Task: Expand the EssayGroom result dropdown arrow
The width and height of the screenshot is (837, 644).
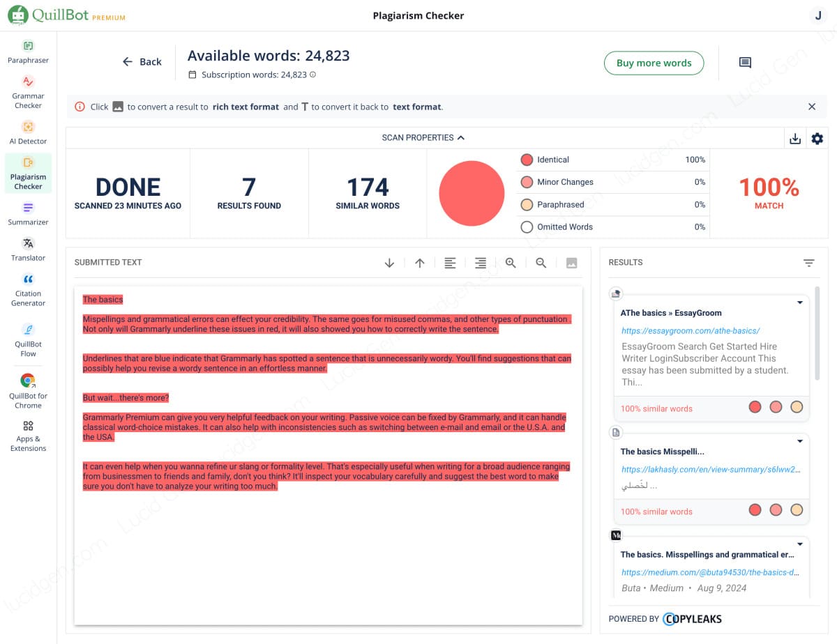Action: pos(800,303)
